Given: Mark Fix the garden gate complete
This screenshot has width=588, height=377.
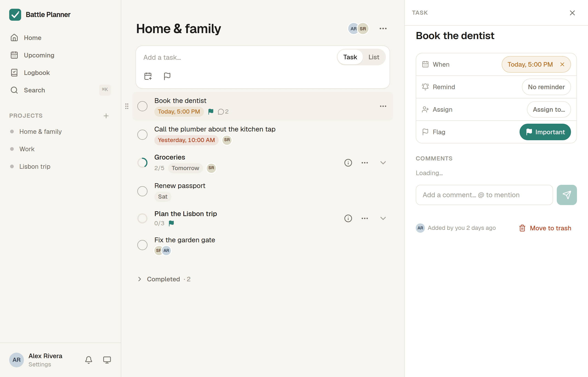Looking at the screenshot, I should tap(142, 245).
